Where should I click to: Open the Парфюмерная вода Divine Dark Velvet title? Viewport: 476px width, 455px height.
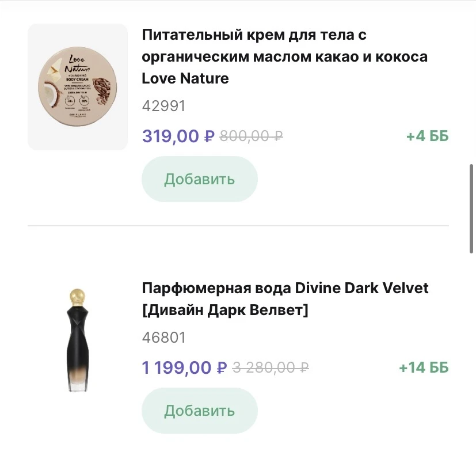click(x=285, y=287)
